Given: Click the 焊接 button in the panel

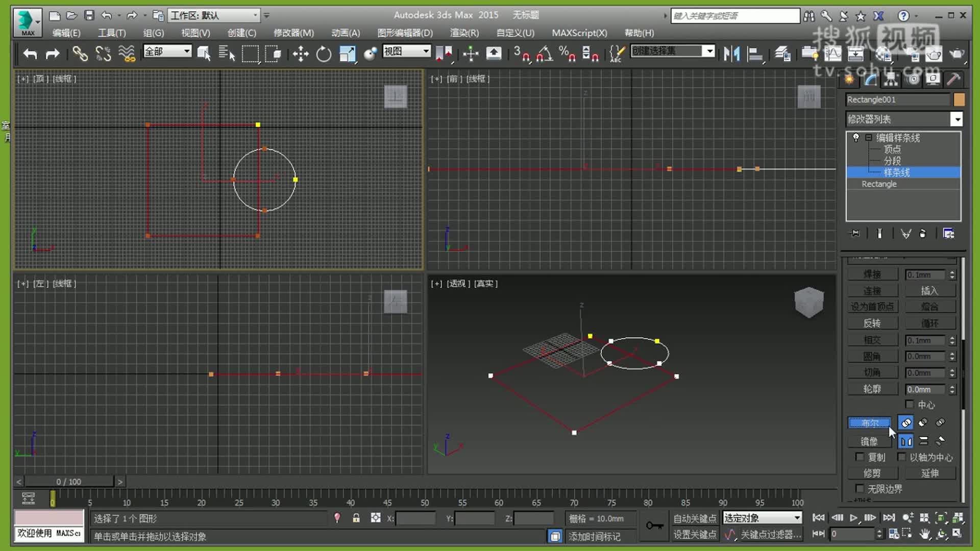Looking at the screenshot, I should tap(873, 274).
